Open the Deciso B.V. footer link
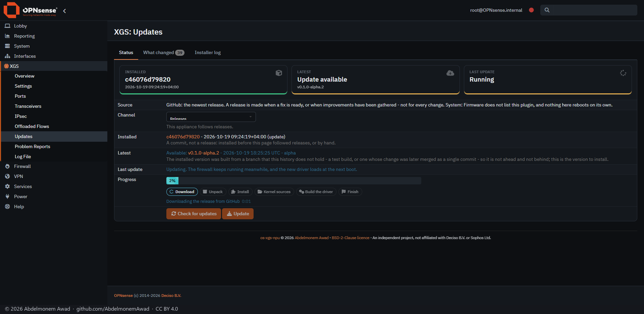 (x=171, y=296)
